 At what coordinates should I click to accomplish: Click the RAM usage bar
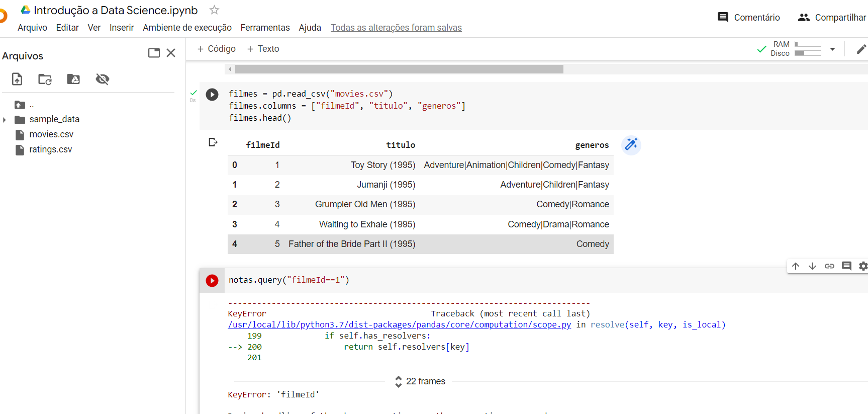point(808,44)
